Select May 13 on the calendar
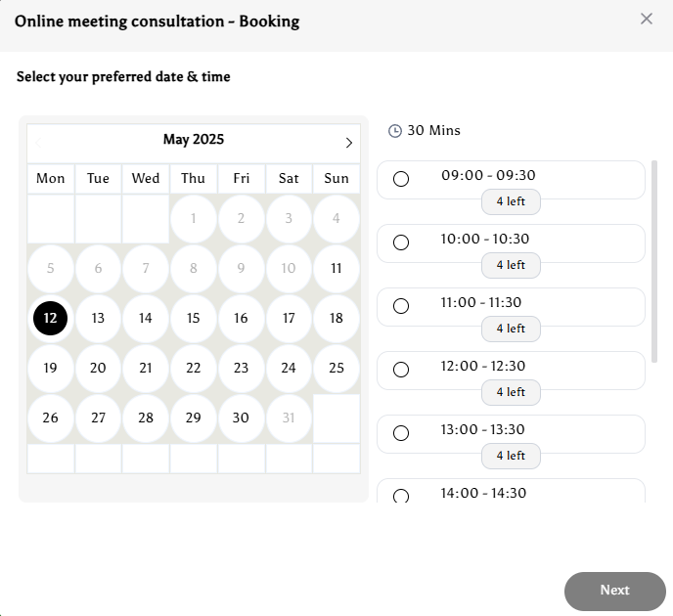Image resolution: width=673 pixels, height=616 pixels. click(x=98, y=318)
